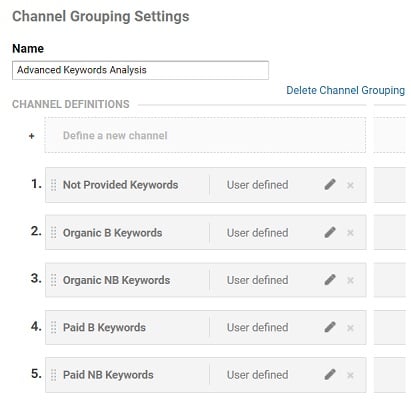Edit the Paid NB Keywords channel
Image resolution: width=411 pixels, height=400 pixels.
pos(330,375)
